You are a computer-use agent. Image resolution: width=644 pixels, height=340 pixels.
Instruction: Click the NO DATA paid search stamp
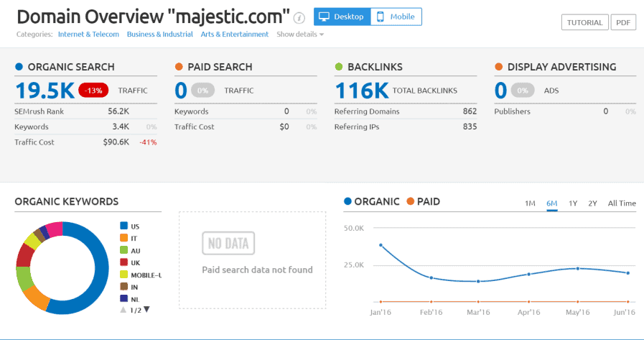click(228, 244)
